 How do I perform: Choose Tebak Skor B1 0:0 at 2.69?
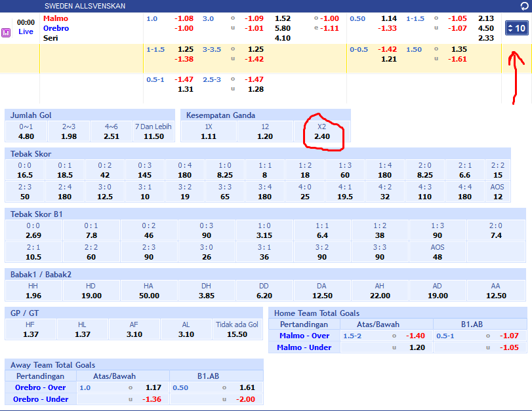coord(33,235)
